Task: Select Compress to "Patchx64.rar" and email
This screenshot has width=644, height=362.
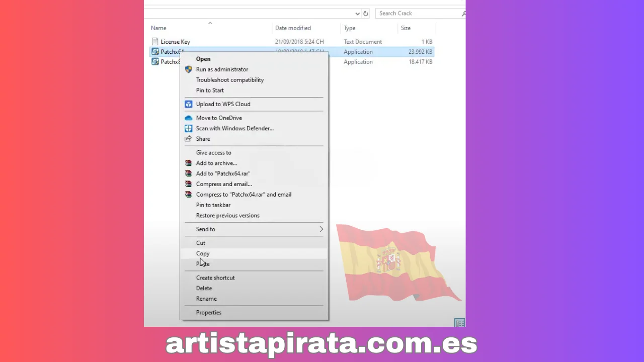Action: point(244,195)
